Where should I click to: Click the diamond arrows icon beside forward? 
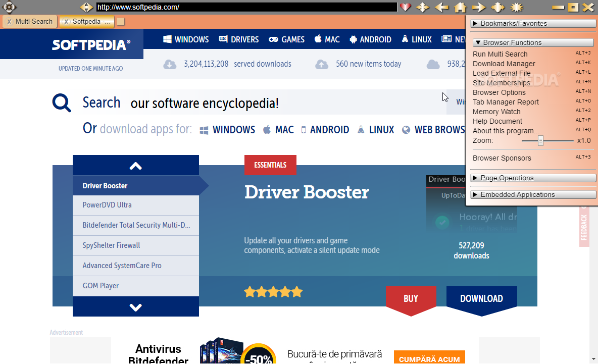pyautogui.click(x=497, y=7)
